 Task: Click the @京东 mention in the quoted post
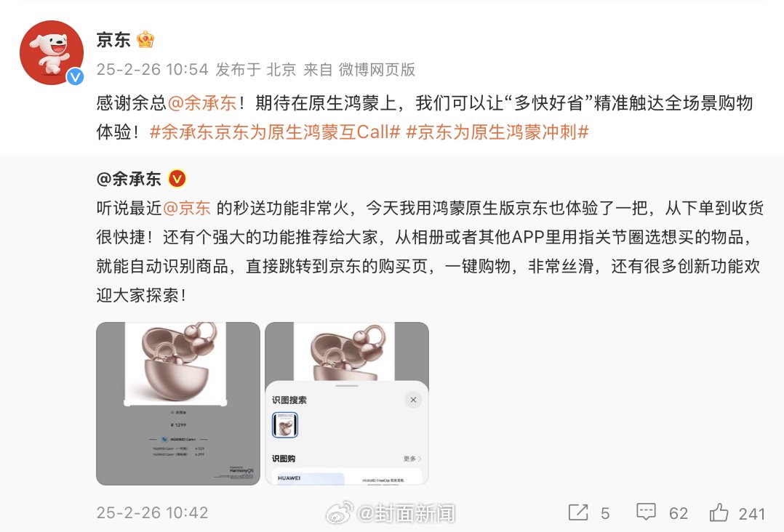coord(186,208)
